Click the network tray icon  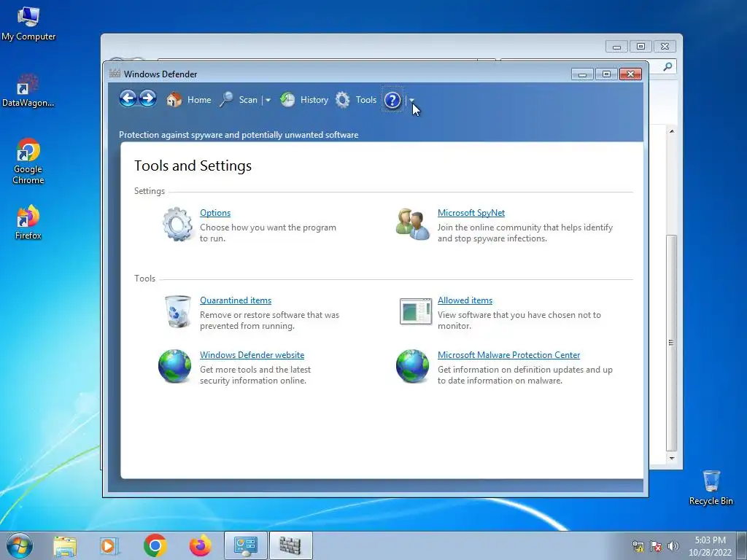pos(638,546)
